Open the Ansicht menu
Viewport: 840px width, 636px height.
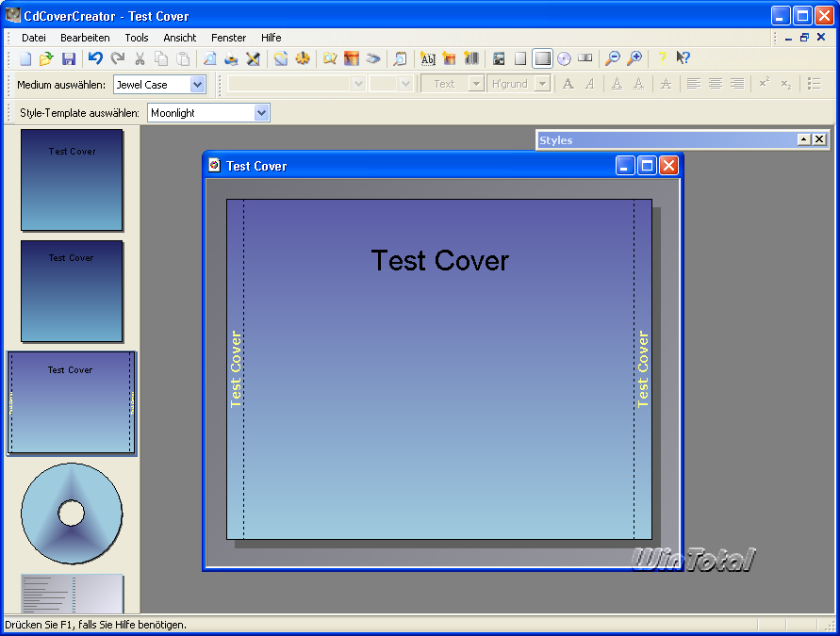(179, 38)
